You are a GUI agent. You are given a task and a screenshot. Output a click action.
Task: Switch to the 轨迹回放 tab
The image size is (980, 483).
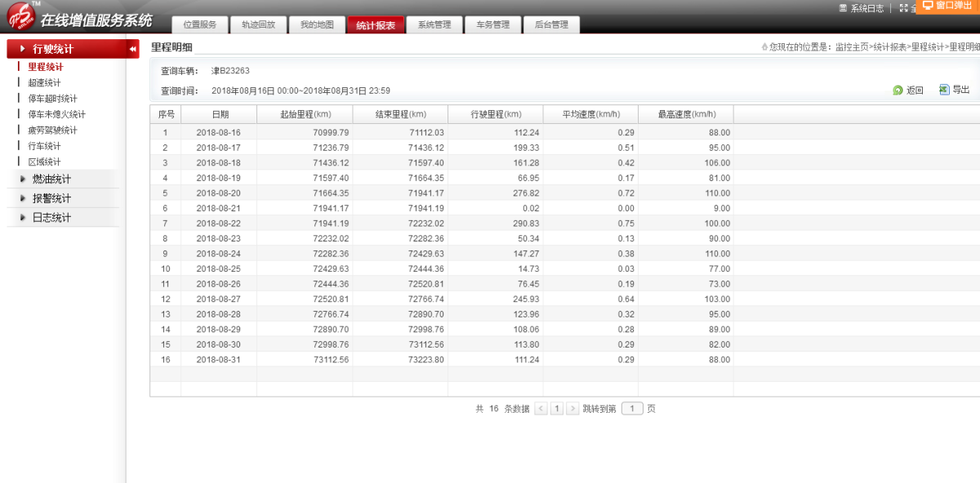[258, 25]
